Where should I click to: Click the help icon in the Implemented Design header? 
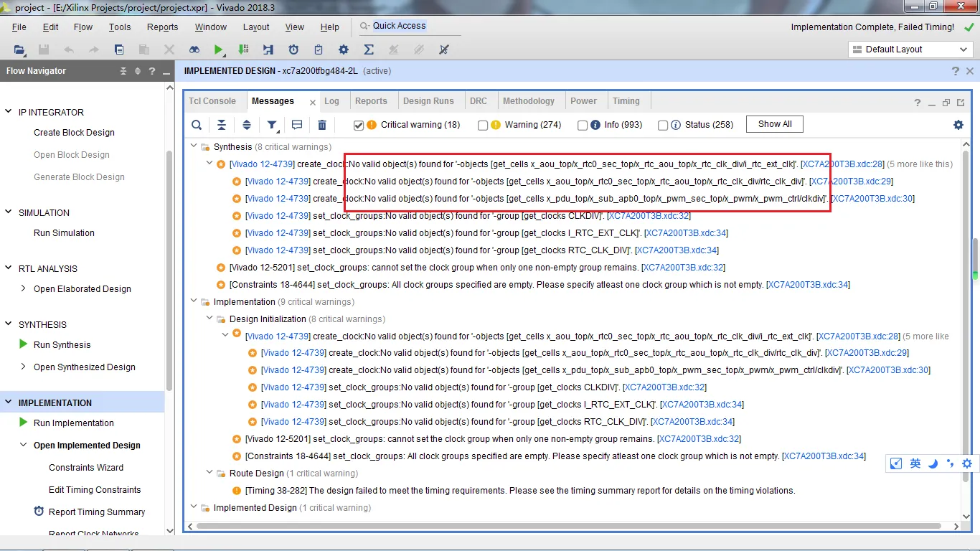956,71
